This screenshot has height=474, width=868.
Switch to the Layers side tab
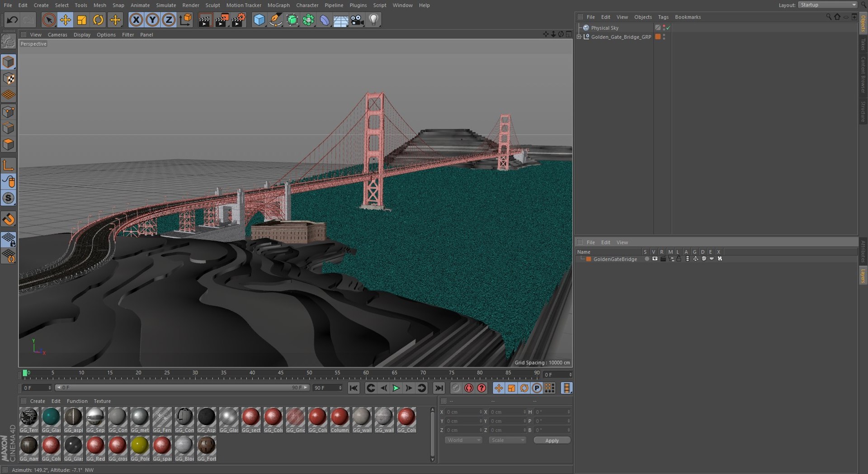[x=863, y=275]
